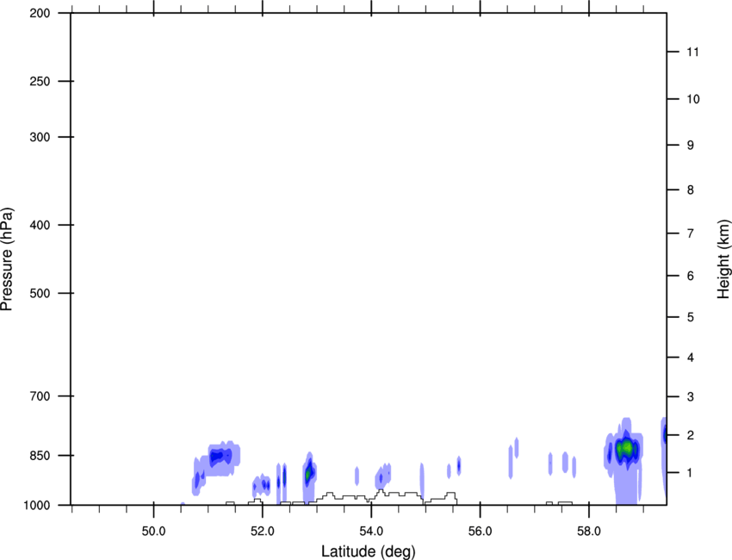The height and width of the screenshot is (560, 732).
Task: Click the 2 km height label
Action: tap(690, 435)
